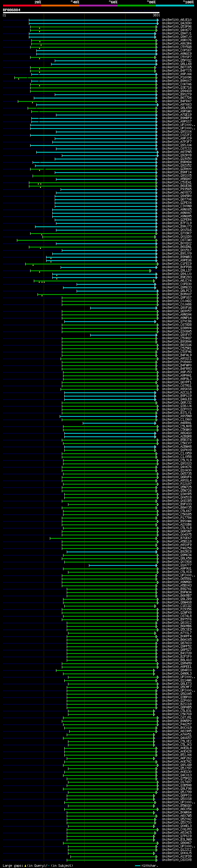The image size is (197, 868).
Task: Click the UniRef100_Q9SXX4 label
Action: coord(176,132)
